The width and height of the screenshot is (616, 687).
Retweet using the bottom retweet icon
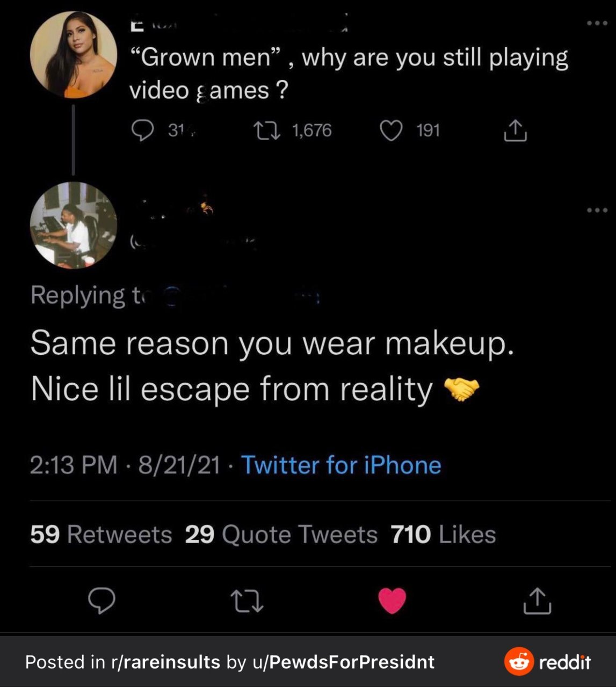click(x=247, y=601)
